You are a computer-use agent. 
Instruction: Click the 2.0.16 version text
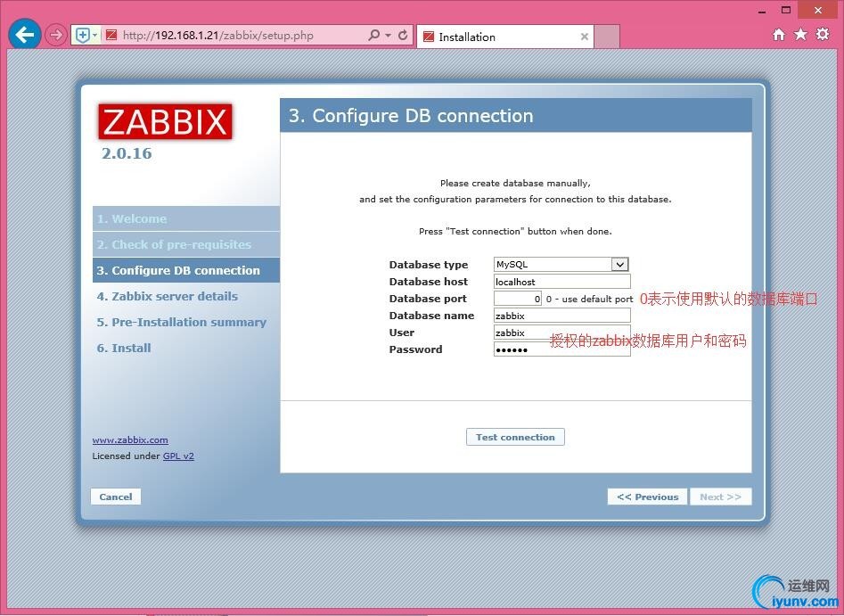(x=127, y=153)
